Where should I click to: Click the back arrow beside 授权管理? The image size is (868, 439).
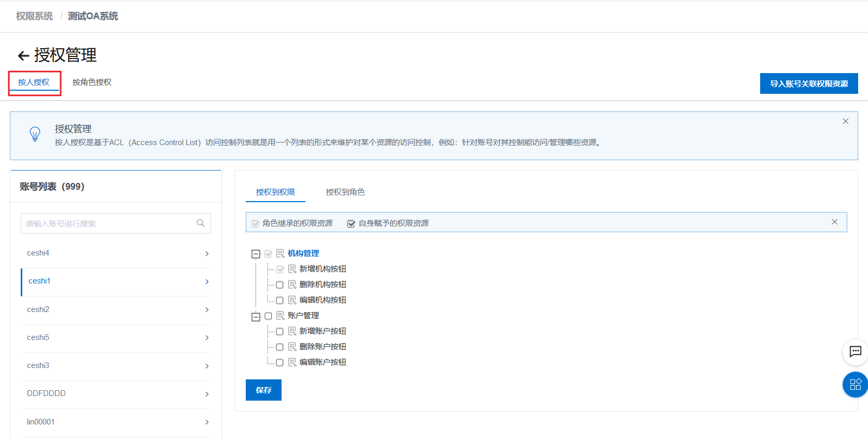point(23,55)
